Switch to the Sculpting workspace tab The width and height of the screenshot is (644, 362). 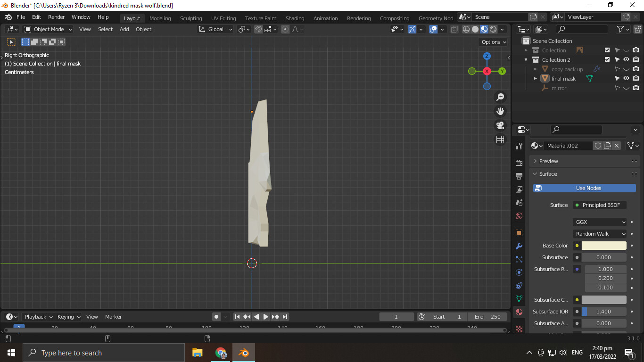point(190,18)
